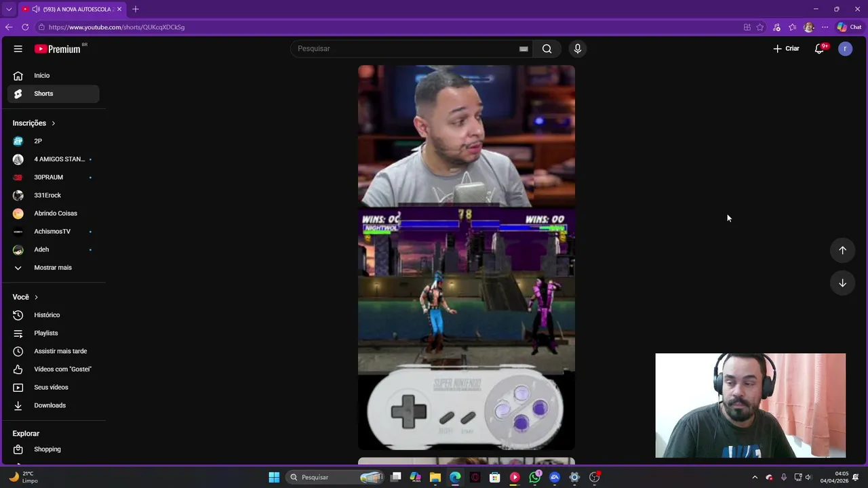
Task: Click the browser address bar URL
Action: pyautogui.click(x=117, y=27)
